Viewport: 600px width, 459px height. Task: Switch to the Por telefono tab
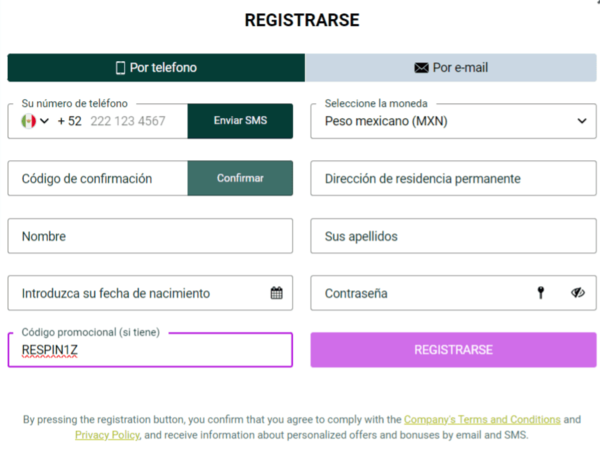click(x=156, y=68)
